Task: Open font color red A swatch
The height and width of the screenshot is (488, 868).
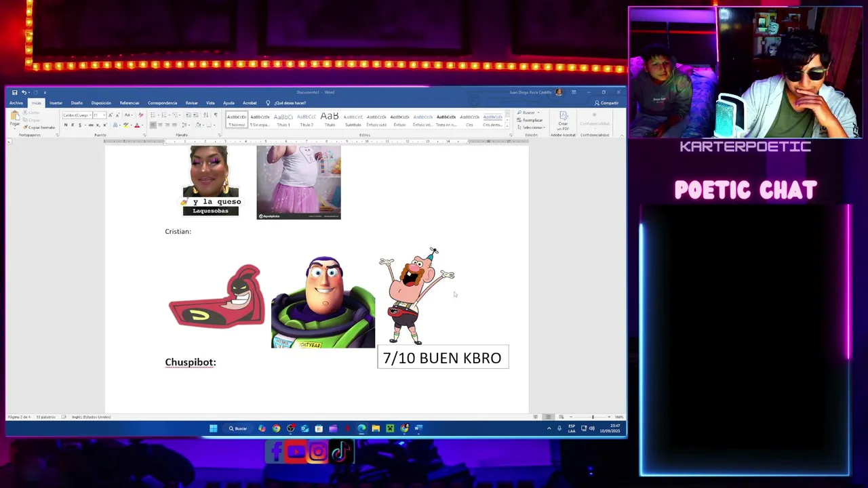Action: pyautogui.click(x=137, y=125)
